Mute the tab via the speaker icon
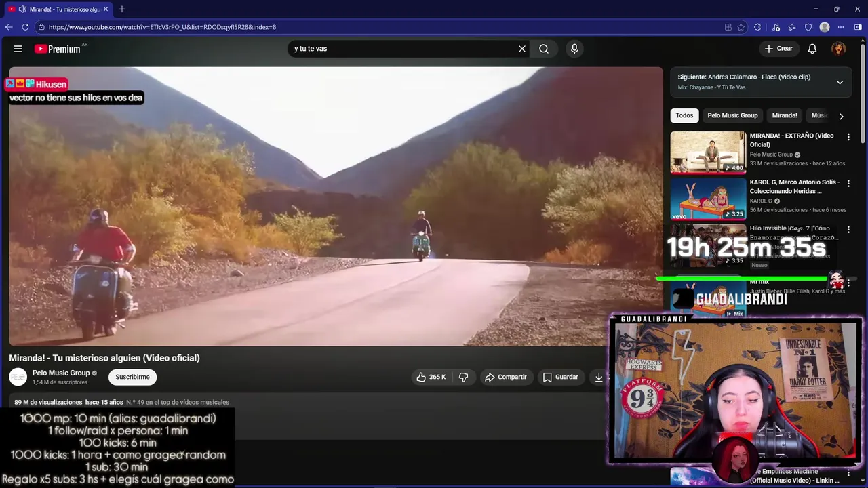This screenshot has height=488, width=868. click(22, 9)
